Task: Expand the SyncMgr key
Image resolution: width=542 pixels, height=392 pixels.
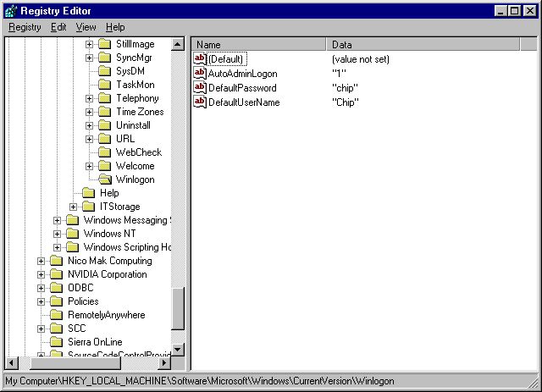Action: 89,58
